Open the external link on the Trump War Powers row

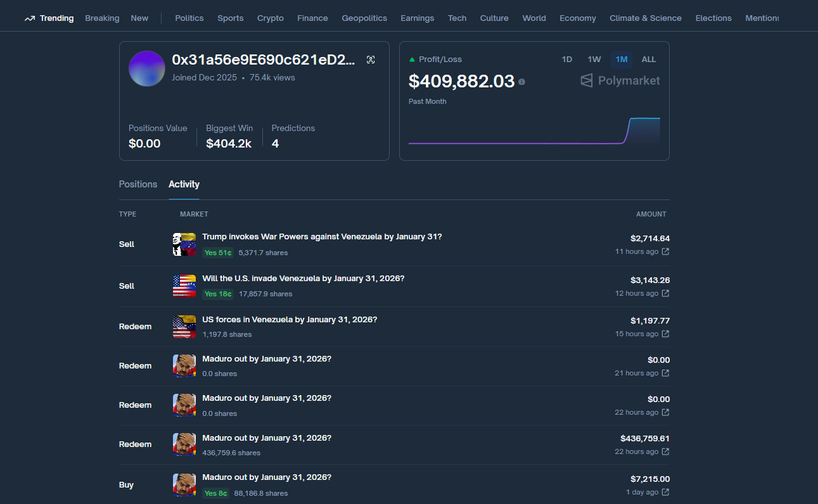point(664,251)
